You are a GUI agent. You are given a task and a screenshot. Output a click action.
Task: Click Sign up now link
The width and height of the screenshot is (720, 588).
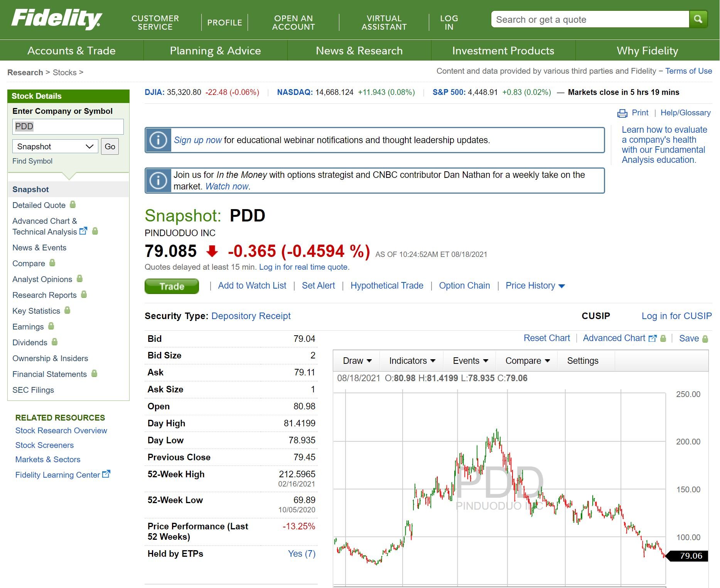[198, 140]
